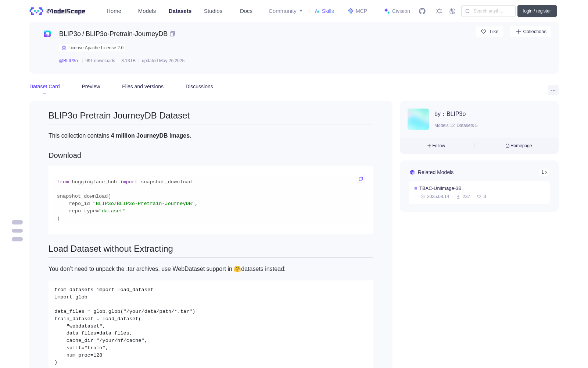Copy the download code snippet
The image size is (588, 368).
361,179
